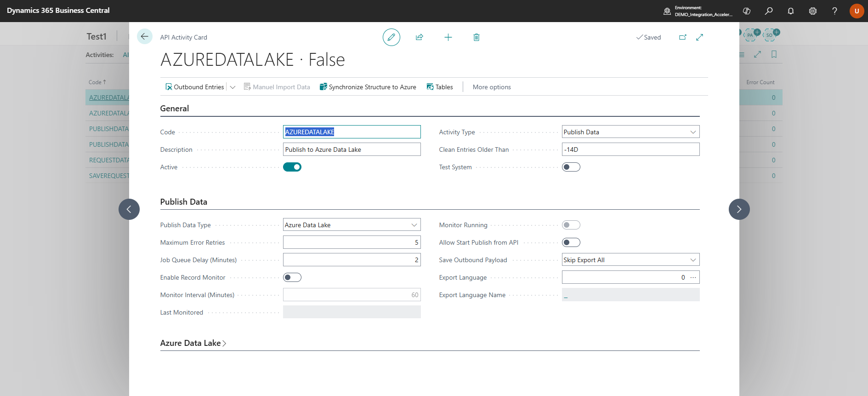Open the Activity Type dropdown
The height and width of the screenshot is (396, 868).
point(630,132)
